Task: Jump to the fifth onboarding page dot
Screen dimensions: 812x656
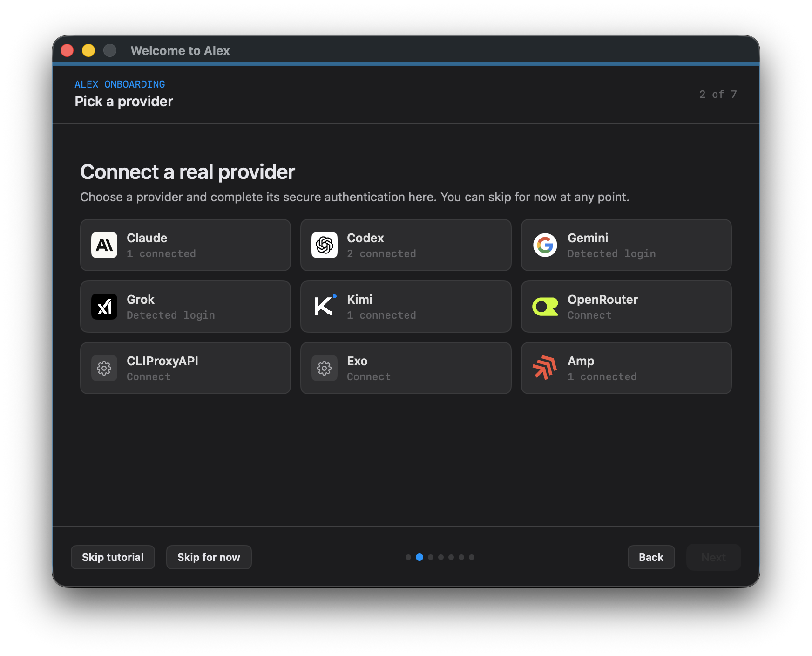Action: pos(451,557)
